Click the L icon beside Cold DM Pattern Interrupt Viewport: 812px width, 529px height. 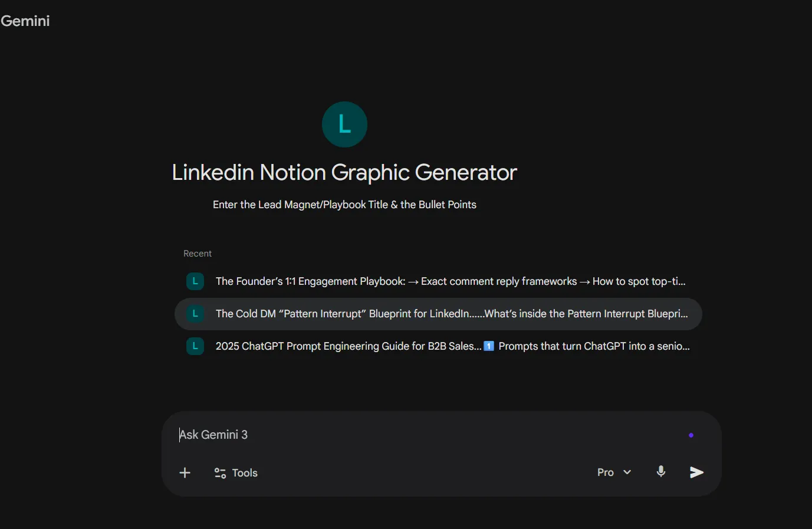coord(195,314)
